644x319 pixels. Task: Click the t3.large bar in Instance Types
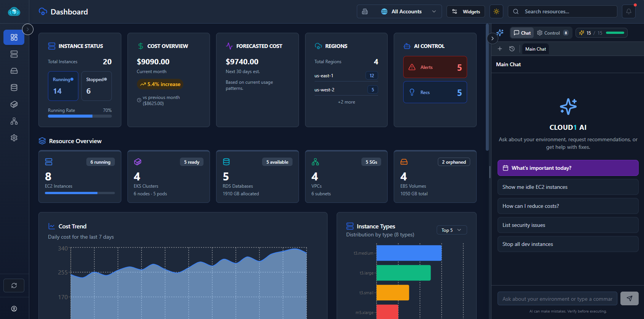404,273
